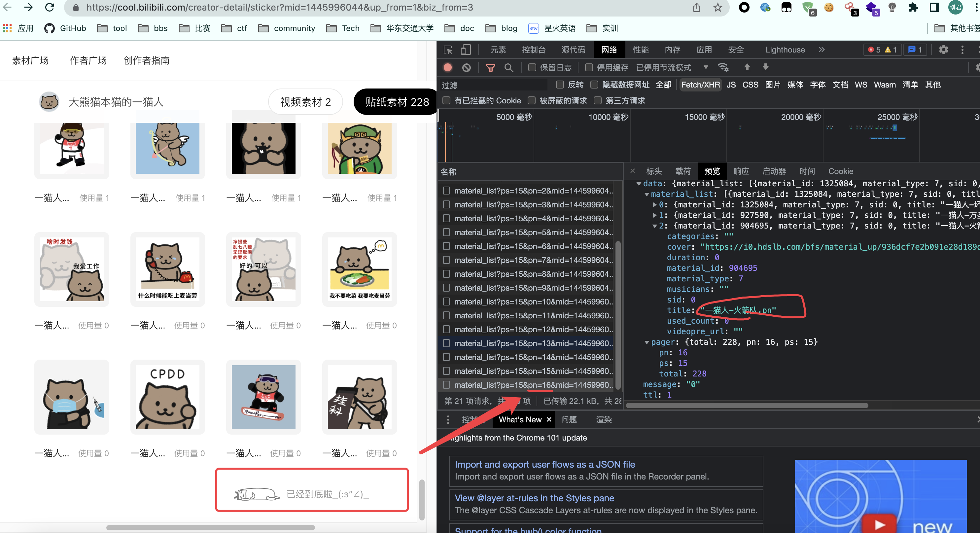The width and height of the screenshot is (980, 533).
Task: Go forward with the browser arrow
Action: click(28, 7)
